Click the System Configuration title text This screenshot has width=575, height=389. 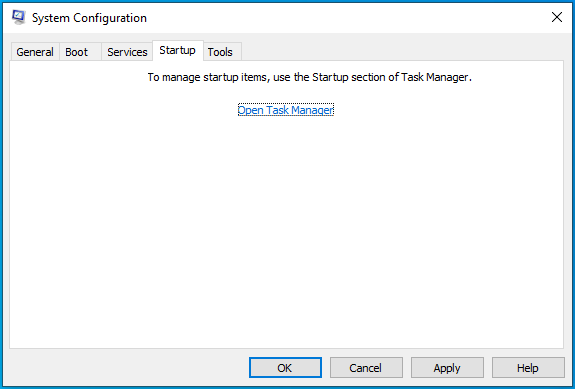point(89,18)
